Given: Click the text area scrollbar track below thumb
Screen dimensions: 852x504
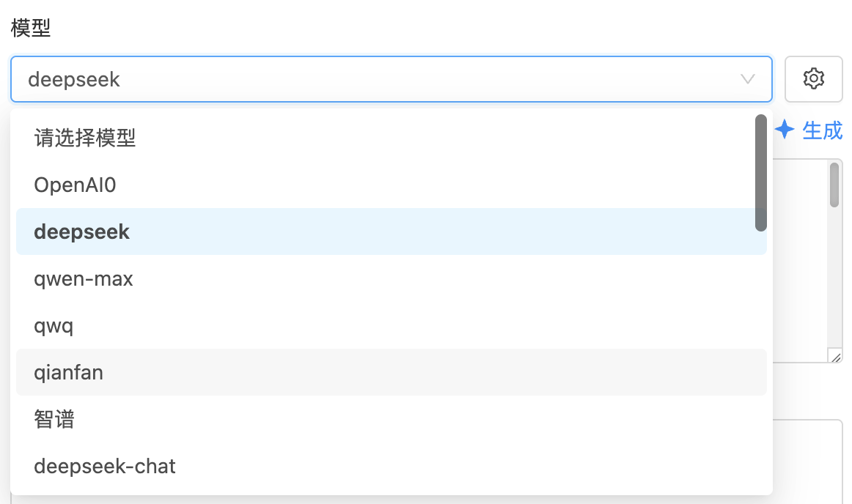Looking at the screenshot, I should pos(834,278).
